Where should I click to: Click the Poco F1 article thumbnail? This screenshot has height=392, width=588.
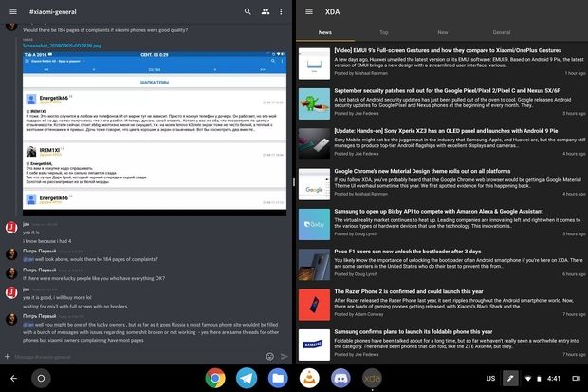click(x=314, y=264)
